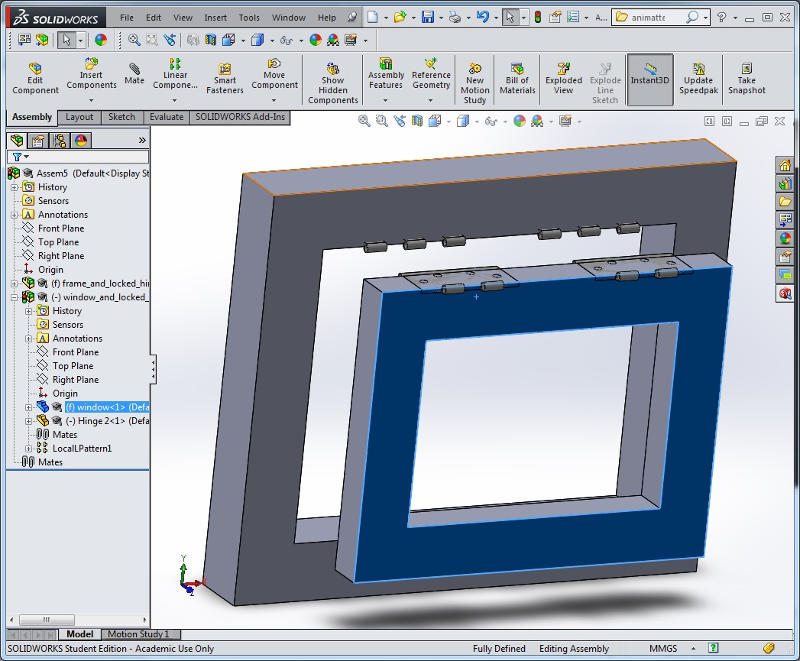Click Update Speedpak tool
Screen dimensions: 800x661
click(x=698, y=78)
